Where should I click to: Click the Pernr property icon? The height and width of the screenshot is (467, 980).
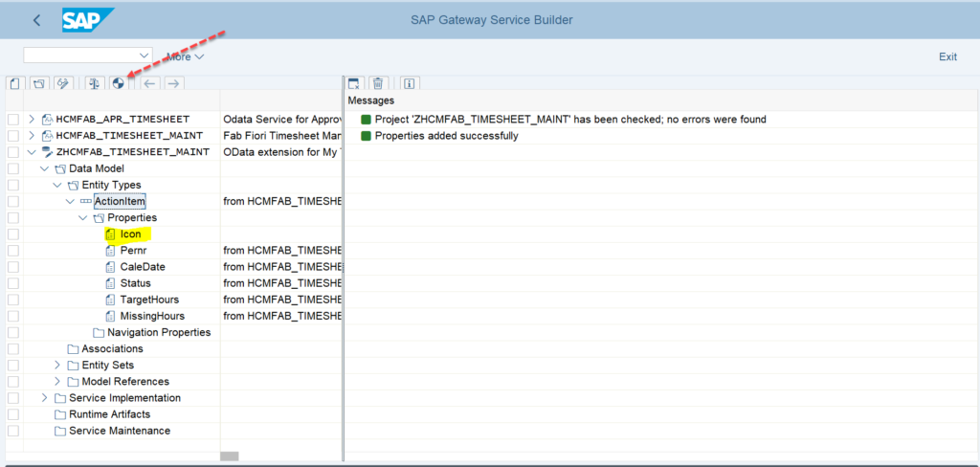click(110, 251)
